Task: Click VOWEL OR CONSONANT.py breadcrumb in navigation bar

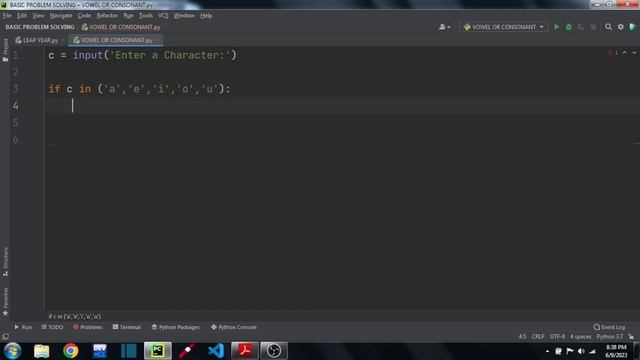Action: coord(121,27)
